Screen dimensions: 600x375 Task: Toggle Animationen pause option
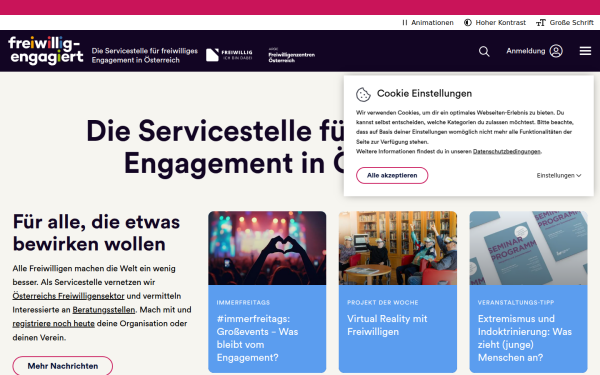[428, 23]
